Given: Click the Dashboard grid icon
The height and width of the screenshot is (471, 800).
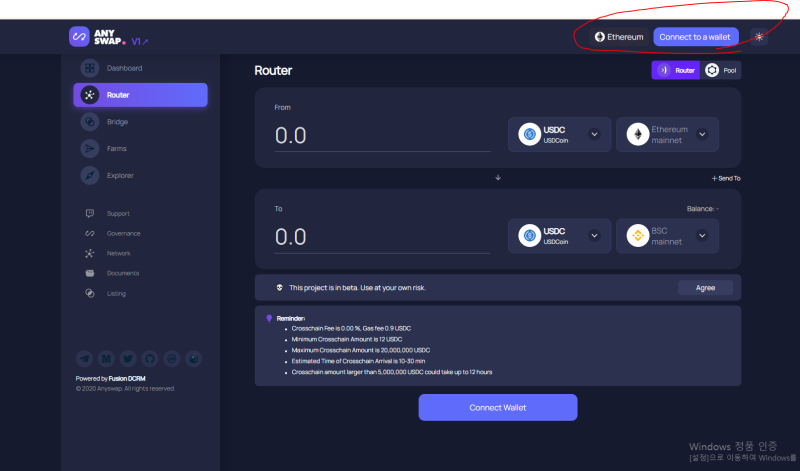Looking at the screenshot, I should (x=90, y=68).
